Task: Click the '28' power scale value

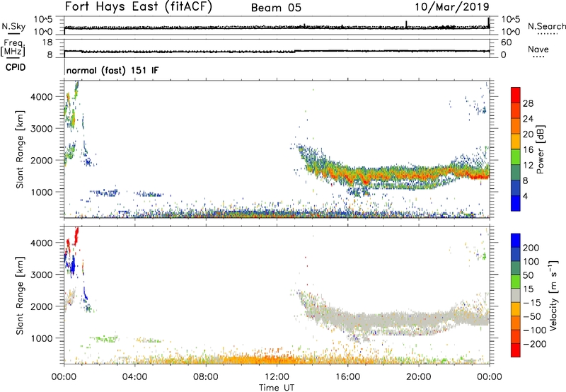Action: (x=528, y=103)
